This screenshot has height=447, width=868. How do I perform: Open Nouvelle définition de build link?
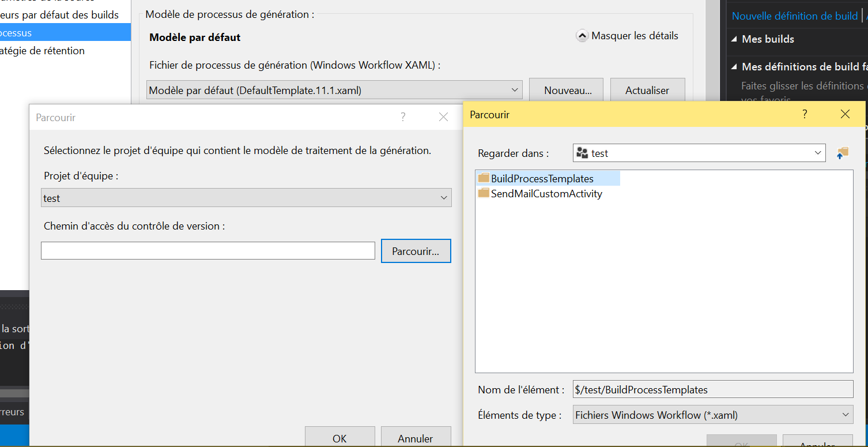point(794,16)
